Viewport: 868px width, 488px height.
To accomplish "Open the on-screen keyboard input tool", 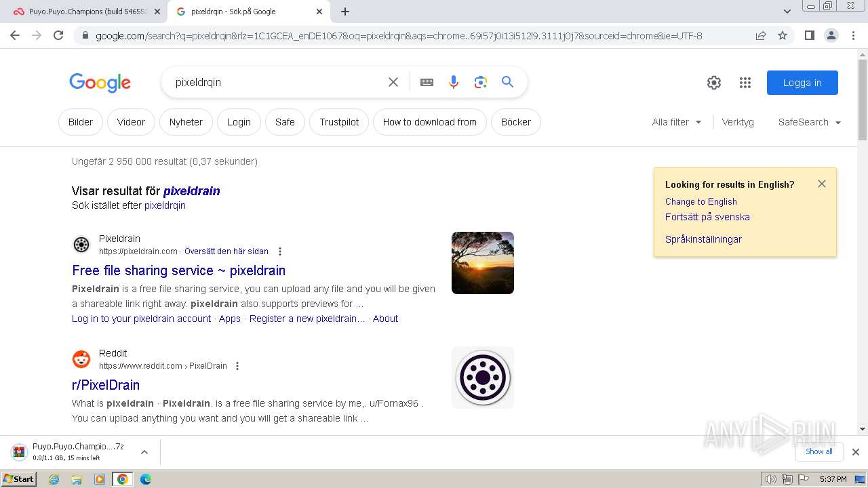I will coord(427,82).
